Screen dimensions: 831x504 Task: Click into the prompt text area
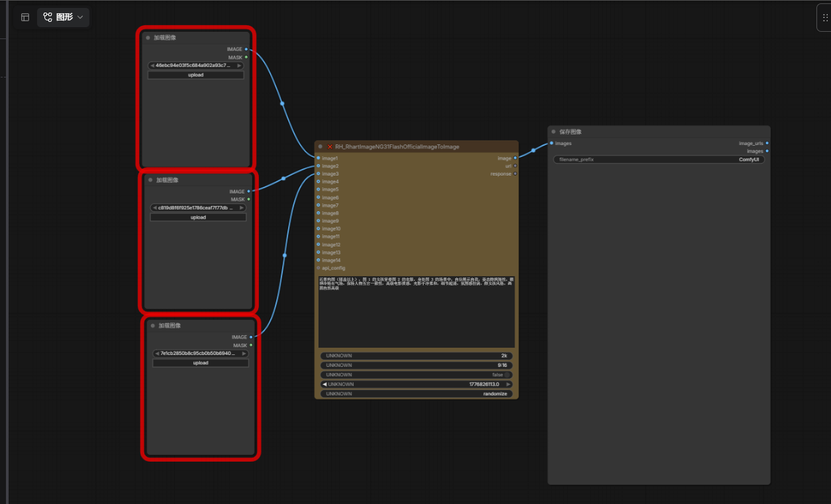[x=416, y=312]
